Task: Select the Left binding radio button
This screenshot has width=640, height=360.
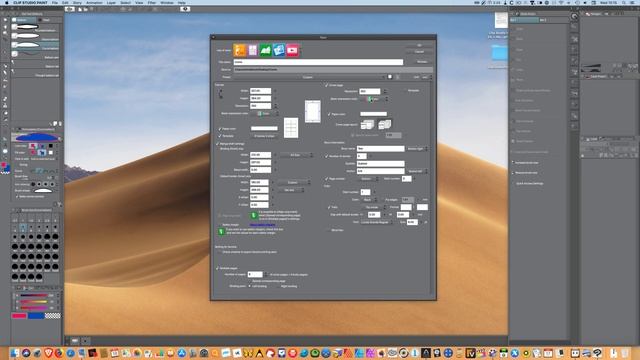Action: (x=250, y=286)
